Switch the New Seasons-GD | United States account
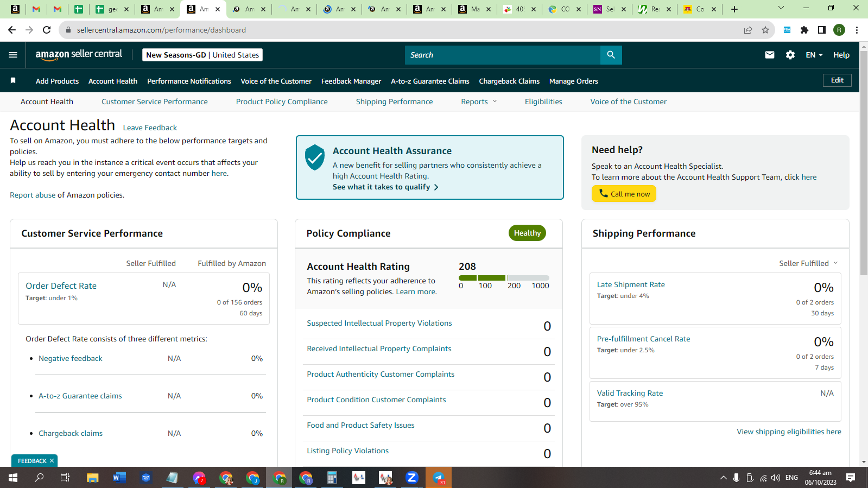 202,55
